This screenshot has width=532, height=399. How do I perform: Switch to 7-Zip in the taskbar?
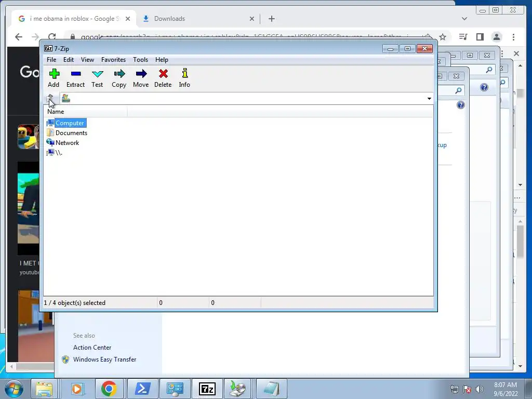(x=207, y=389)
